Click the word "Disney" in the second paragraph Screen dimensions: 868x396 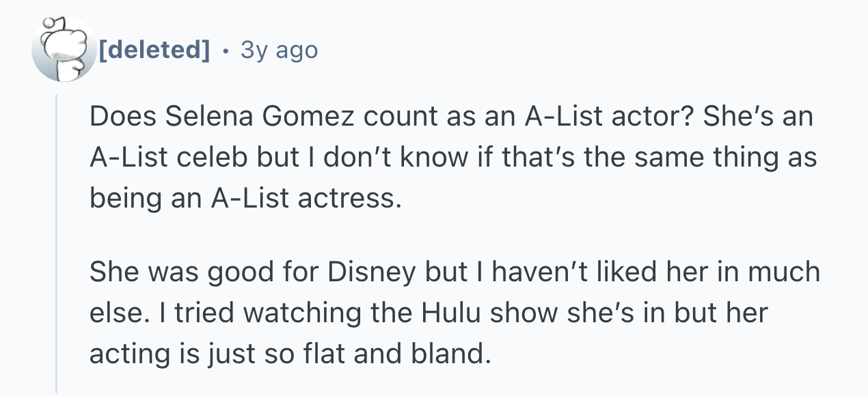[x=372, y=272]
